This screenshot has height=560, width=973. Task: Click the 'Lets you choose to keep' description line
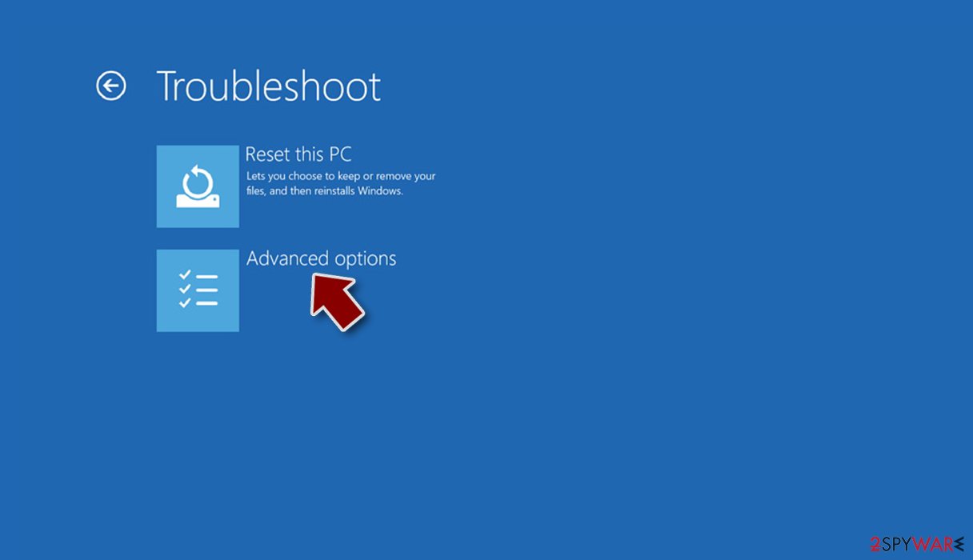(x=341, y=176)
